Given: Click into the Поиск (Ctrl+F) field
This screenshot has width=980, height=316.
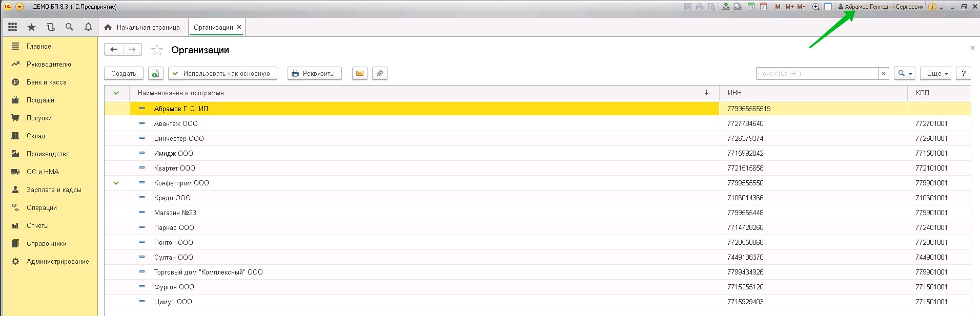Looking at the screenshot, I should click(x=816, y=73).
